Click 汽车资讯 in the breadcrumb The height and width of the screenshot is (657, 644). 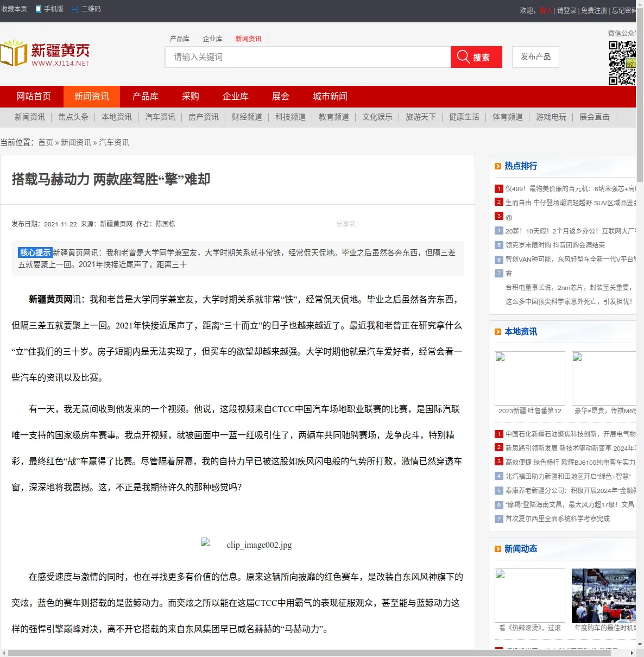[114, 143]
